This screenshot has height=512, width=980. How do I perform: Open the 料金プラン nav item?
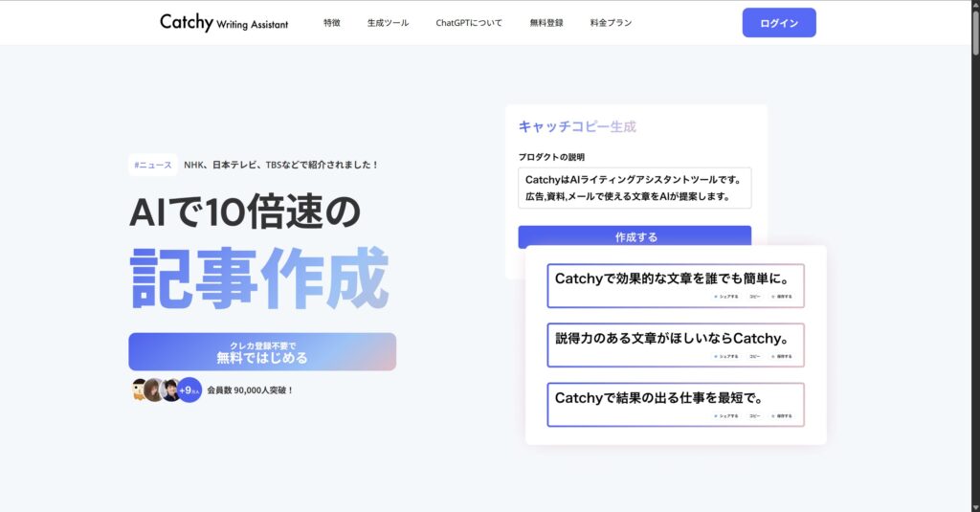click(x=611, y=23)
